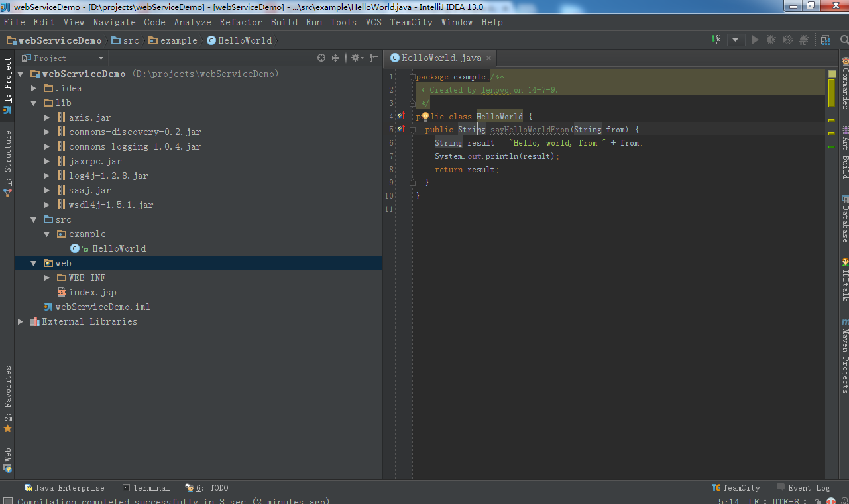Fold the method at line 5
849x504 pixels.
click(412, 130)
